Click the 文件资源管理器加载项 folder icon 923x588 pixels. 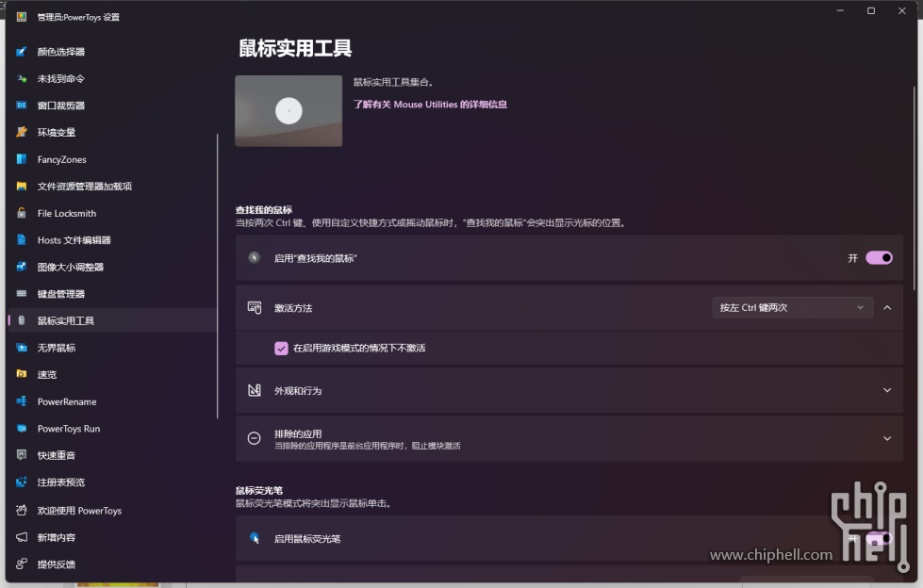pyautogui.click(x=21, y=186)
